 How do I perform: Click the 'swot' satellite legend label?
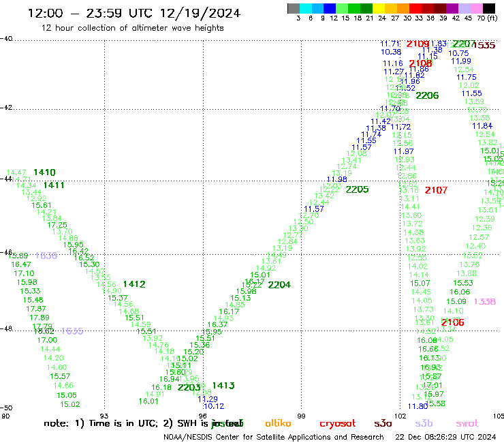click(467, 423)
